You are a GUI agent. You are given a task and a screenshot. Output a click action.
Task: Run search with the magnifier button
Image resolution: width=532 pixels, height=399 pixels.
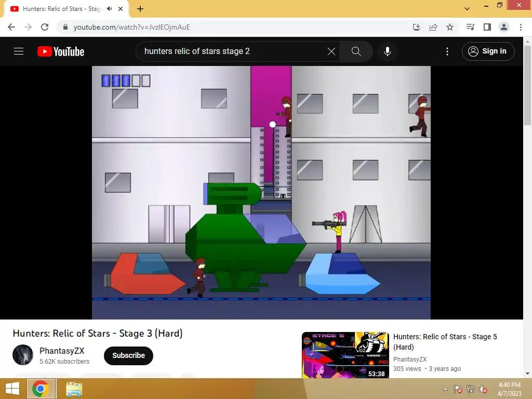tap(356, 51)
